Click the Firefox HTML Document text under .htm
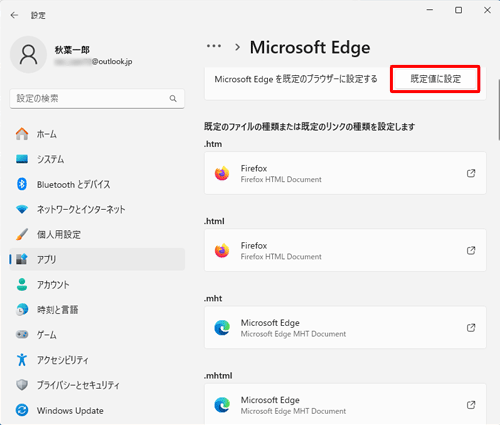The height and width of the screenshot is (425, 500). (281, 180)
